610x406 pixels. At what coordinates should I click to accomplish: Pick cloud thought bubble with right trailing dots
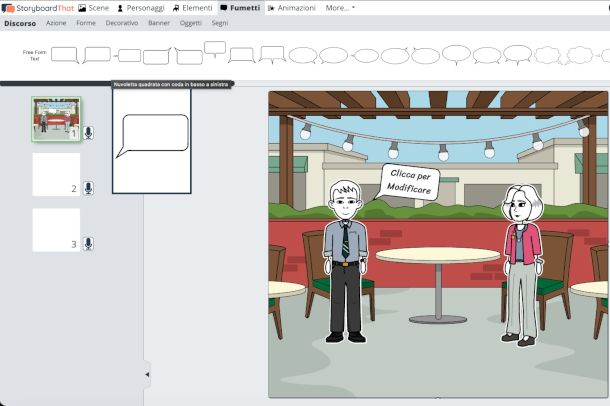tap(548, 55)
